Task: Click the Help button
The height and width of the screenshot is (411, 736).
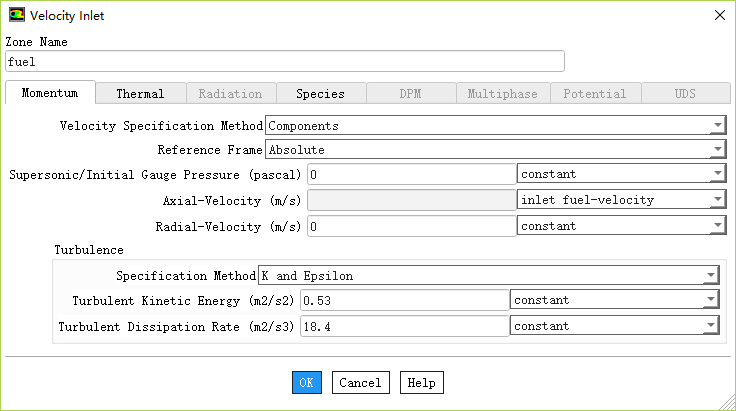Action: 421,383
